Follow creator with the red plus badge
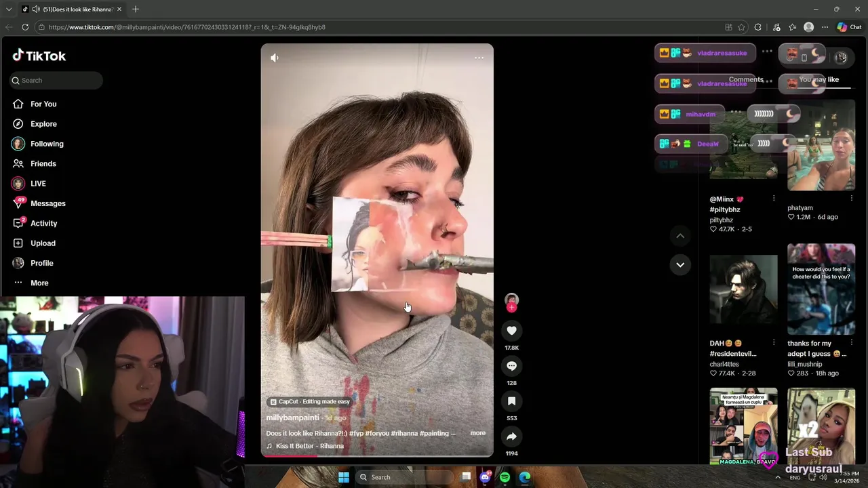This screenshot has height=488, width=868. pyautogui.click(x=511, y=308)
